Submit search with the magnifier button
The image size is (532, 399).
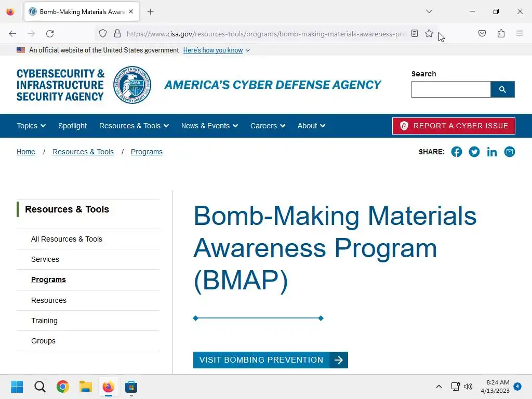point(502,89)
